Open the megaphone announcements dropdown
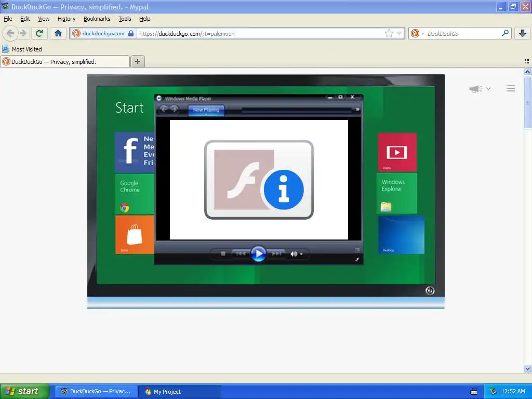Viewport: 532px width, 399px height. 480,88
